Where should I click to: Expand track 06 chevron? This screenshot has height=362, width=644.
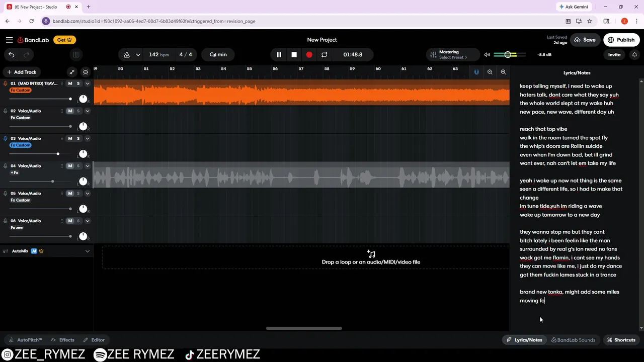pyautogui.click(x=88, y=221)
